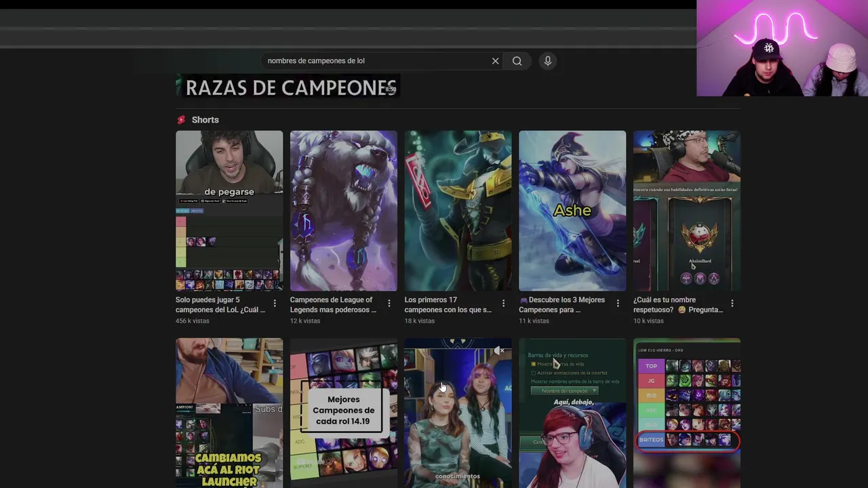Open the 'de pegarse' tier list short thumbnail
The image size is (868, 488).
(229, 211)
